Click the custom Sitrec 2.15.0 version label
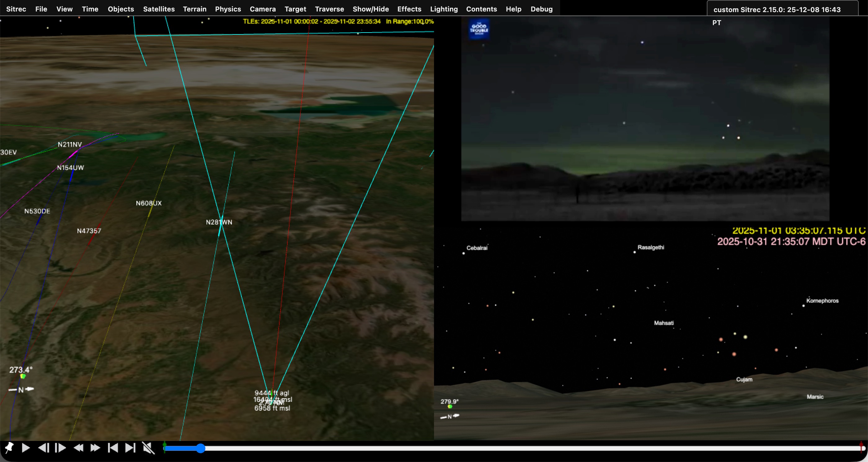Image resolution: width=868 pixels, height=462 pixels. click(x=777, y=9)
